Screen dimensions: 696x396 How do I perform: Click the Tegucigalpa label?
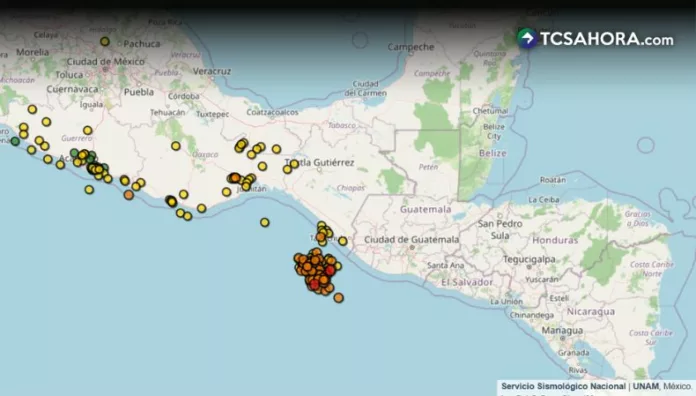coord(529,259)
